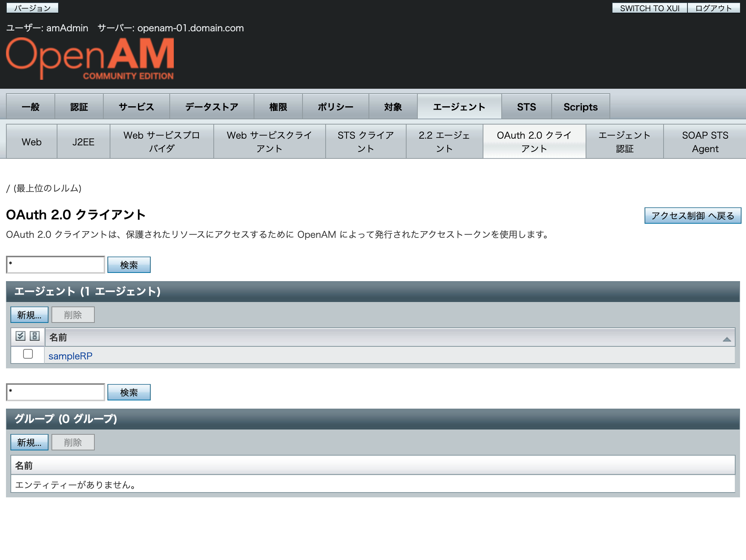Click ログアウト at the top right
Image resolution: width=746 pixels, height=560 pixels.
714,8
